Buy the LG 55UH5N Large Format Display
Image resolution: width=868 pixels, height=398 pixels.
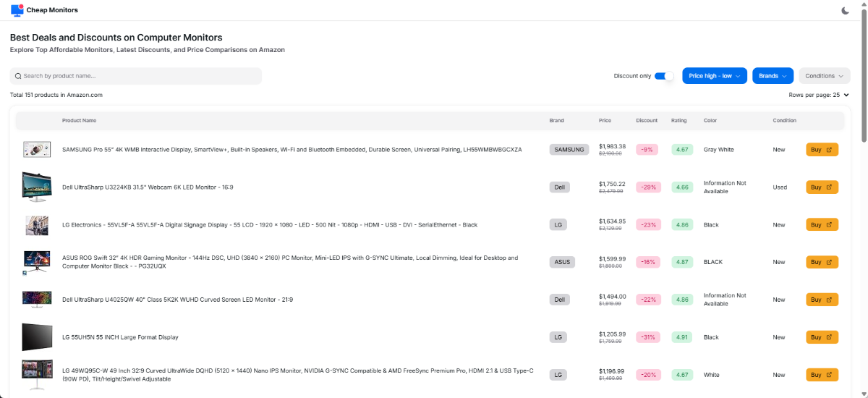pos(822,337)
